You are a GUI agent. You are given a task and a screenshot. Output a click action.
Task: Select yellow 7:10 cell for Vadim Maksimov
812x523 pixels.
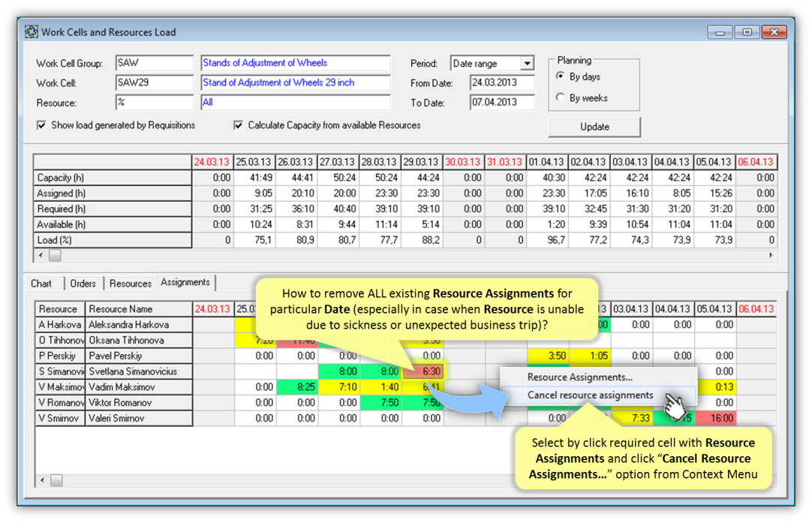[338, 387]
